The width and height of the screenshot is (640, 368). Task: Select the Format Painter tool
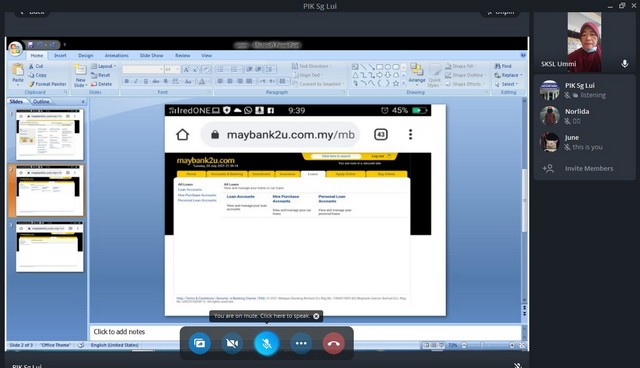pyautogui.click(x=47, y=84)
